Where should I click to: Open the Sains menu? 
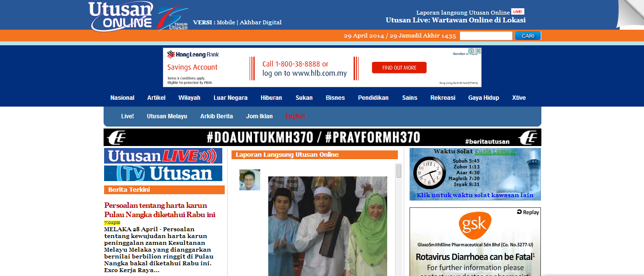point(410,98)
